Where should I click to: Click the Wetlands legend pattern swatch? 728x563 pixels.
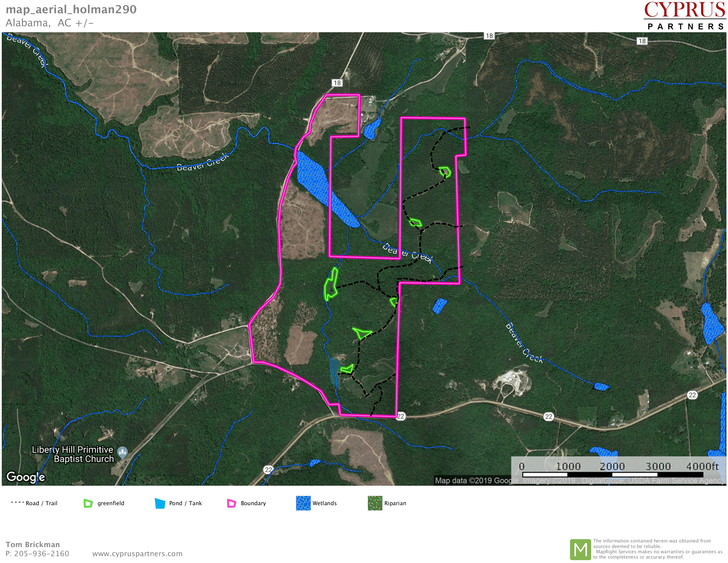click(303, 503)
